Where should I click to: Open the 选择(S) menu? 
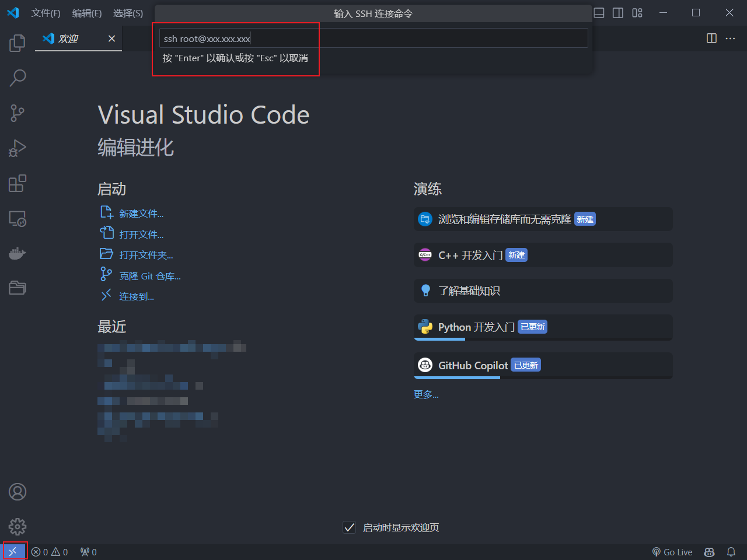click(x=128, y=13)
